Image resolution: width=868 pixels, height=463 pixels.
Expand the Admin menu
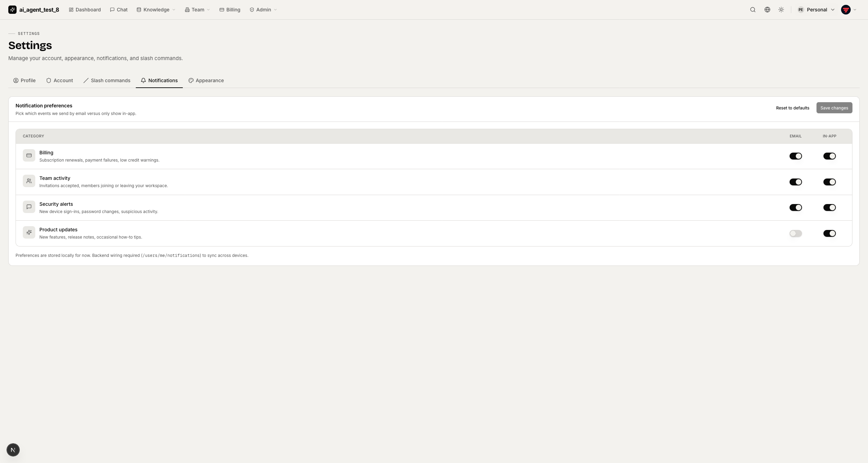coord(263,10)
